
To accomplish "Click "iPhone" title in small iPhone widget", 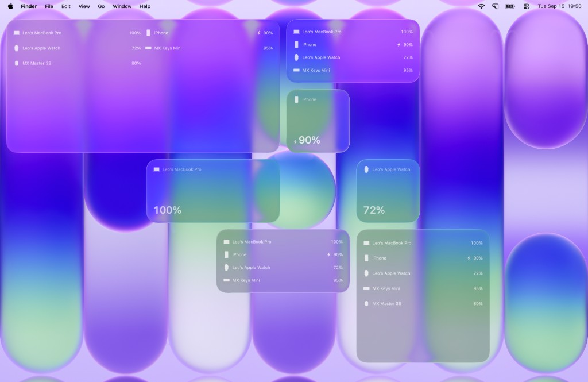I will coord(310,99).
